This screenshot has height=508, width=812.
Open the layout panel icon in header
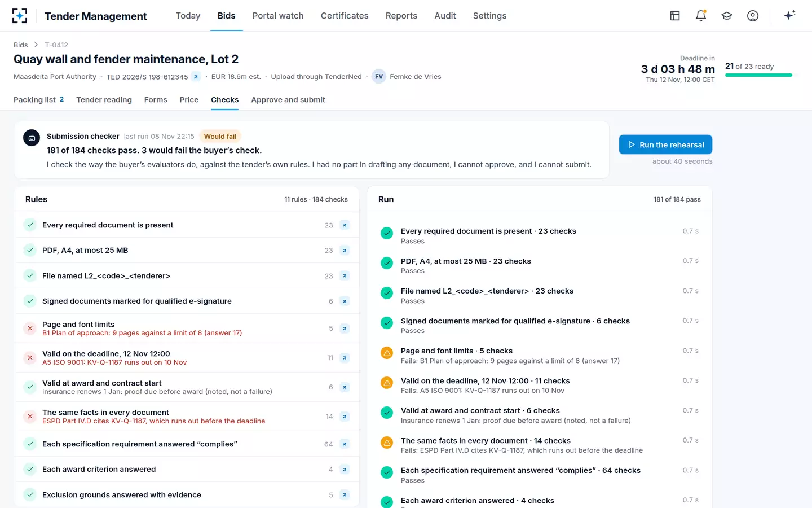click(675, 16)
